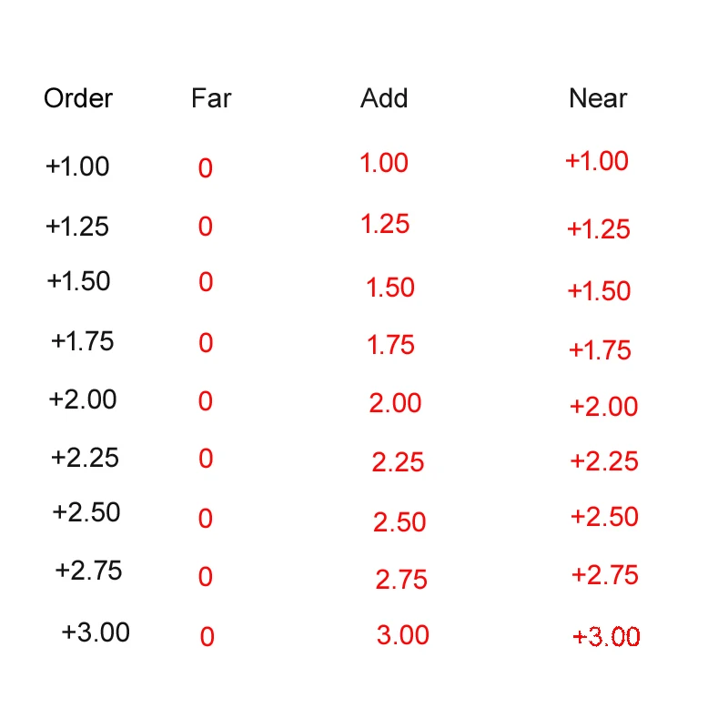The height and width of the screenshot is (728, 728).
Task: Click the Far column header
Action: pyautogui.click(x=211, y=98)
